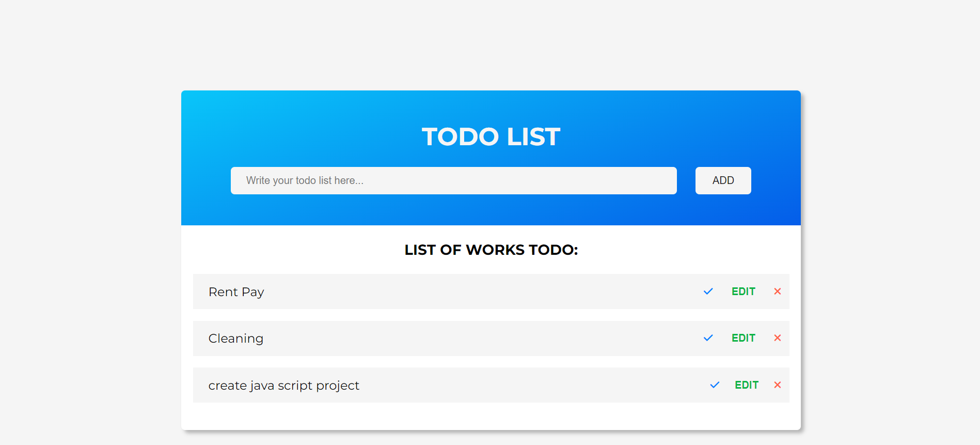Click the TODO LIST title
The width and height of the screenshot is (980, 445).
pyautogui.click(x=491, y=137)
